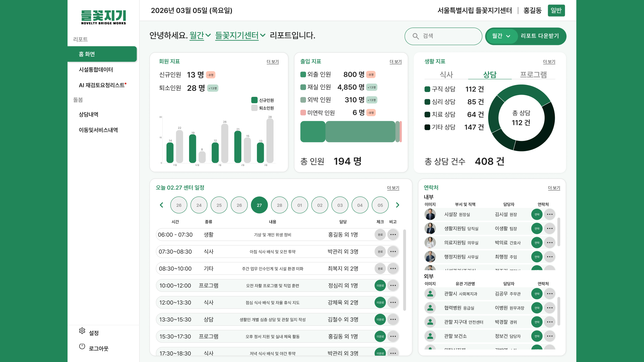Viewport: 644px width, 362px height.
Task: Open more options for 관할시 사회복지과 contact
Action: coord(550,294)
